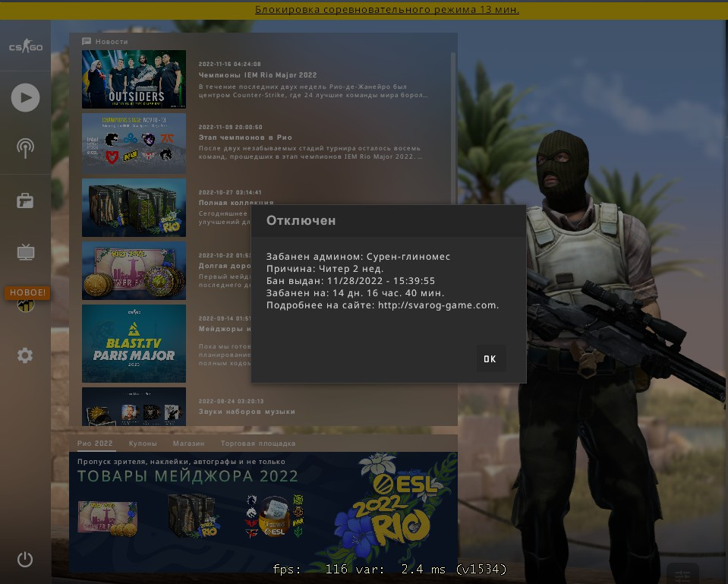This screenshot has width=728, height=584.
Task: Open the Watch TV icon
Action: pyautogui.click(x=26, y=252)
